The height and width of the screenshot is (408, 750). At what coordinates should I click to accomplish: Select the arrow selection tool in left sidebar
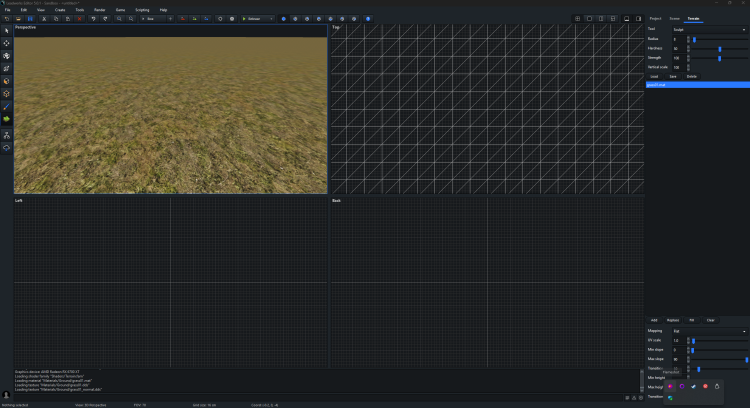point(6,30)
